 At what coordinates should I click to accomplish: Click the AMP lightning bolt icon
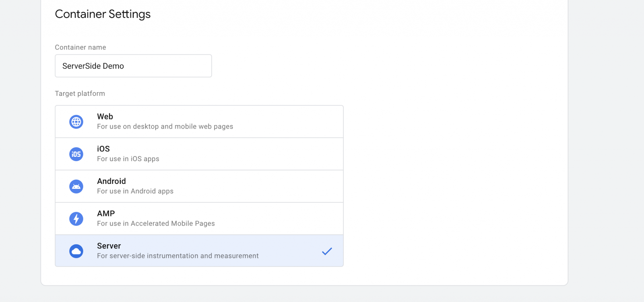click(x=76, y=219)
